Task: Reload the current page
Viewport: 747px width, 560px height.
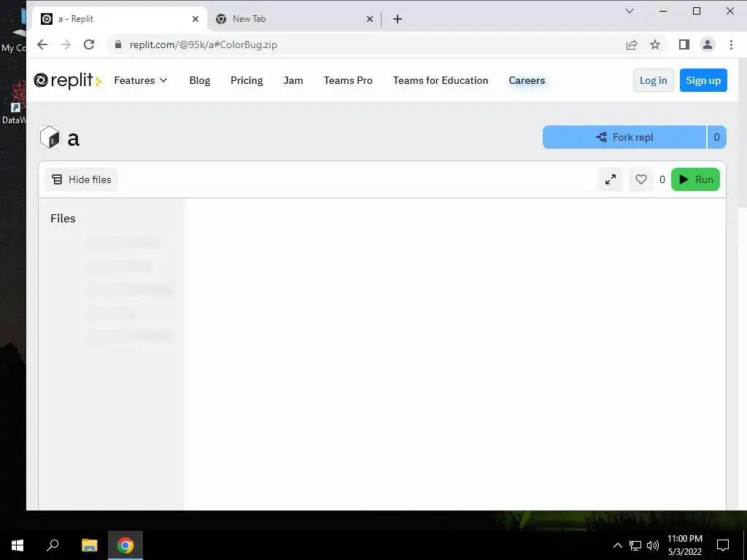Action: 89,44
